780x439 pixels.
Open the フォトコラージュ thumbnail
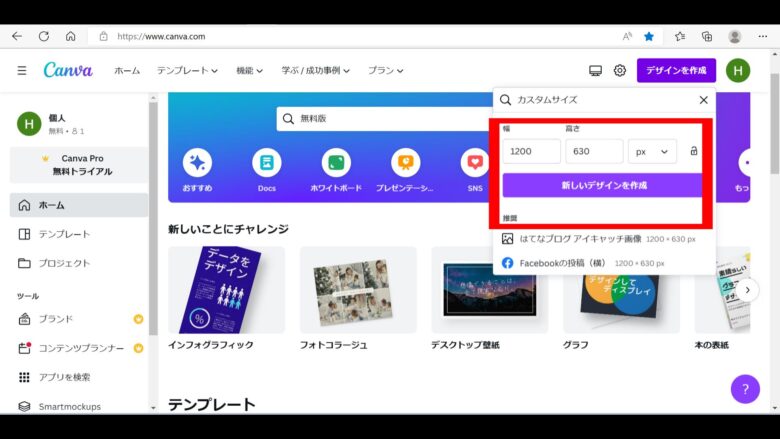(x=358, y=290)
